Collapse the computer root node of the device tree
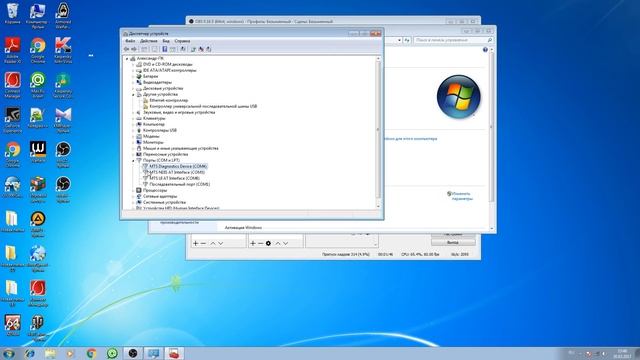Image resolution: width=640 pixels, height=360 pixels. point(127,59)
